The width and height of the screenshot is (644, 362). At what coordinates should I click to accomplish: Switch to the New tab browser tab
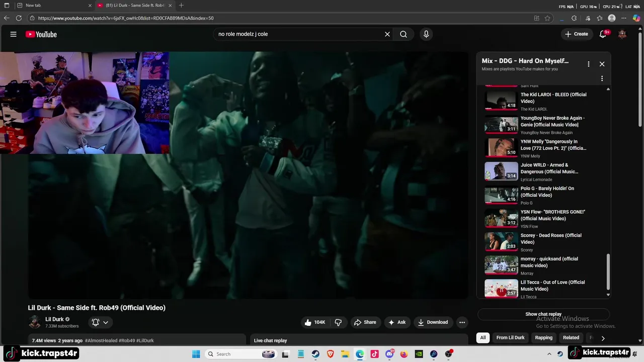point(53,6)
